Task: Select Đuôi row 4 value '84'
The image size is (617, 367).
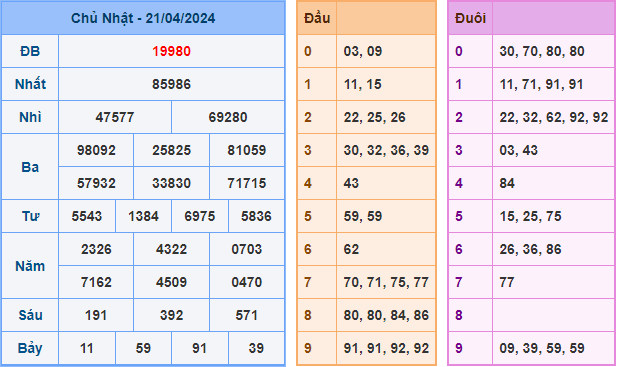Action: pyautogui.click(x=507, y=183)
